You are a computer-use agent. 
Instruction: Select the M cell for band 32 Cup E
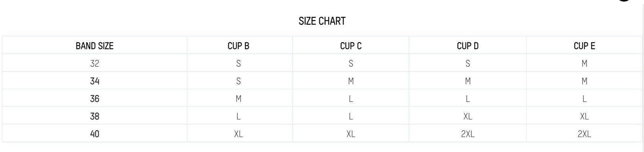click(x=584, y=63)
